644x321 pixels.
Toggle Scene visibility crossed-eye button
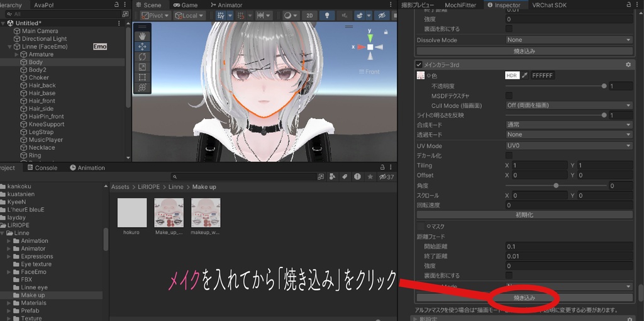pos(382,16)
